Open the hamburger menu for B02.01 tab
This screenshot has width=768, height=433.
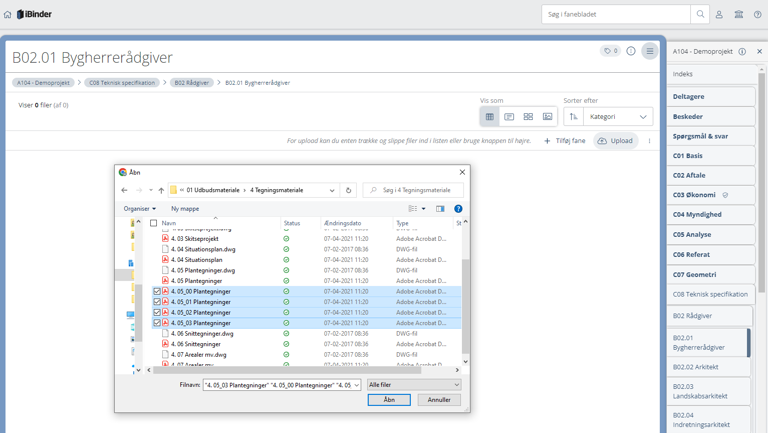coord(649,51)
